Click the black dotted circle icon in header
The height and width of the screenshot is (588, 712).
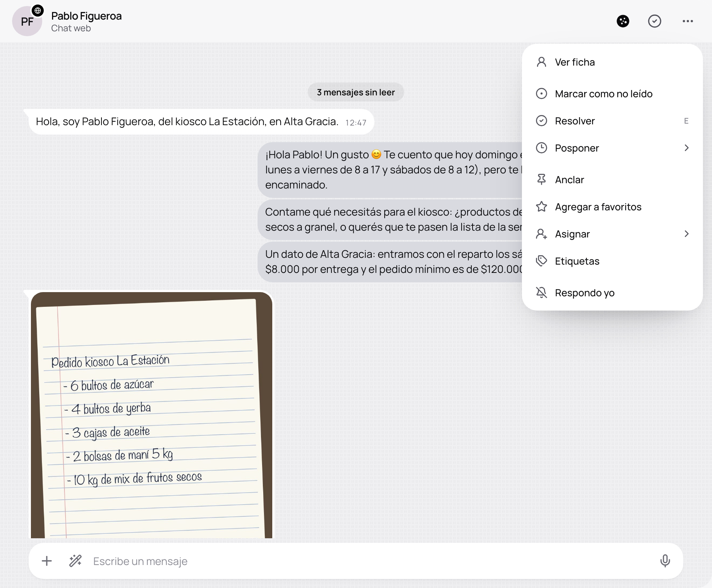coord(623,21)
